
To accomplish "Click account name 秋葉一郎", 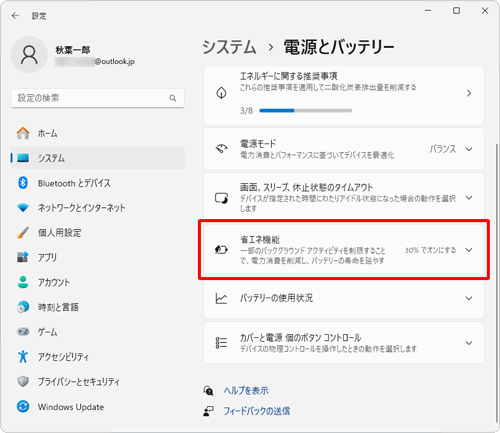I will 73,50.
